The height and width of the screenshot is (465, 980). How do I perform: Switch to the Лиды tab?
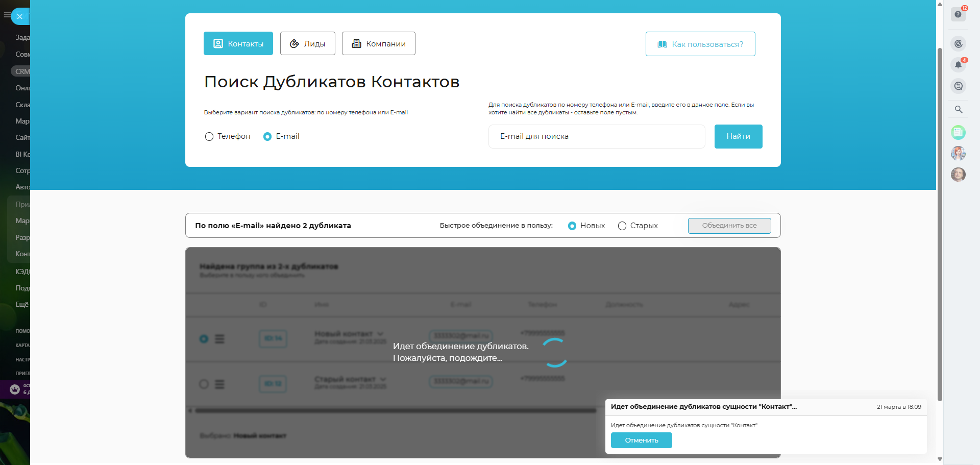(307, 44)
